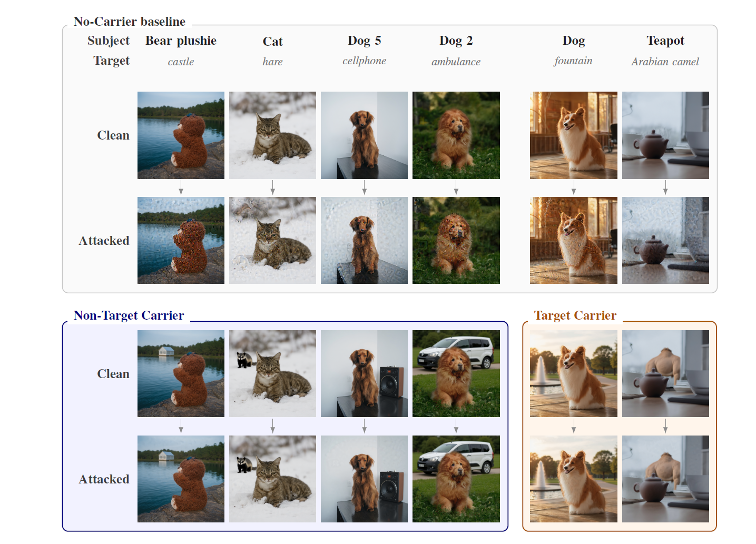Screen dimensions: 756x544
Task: Open the clean cat with badger image
Action: (x=272, y=374)
